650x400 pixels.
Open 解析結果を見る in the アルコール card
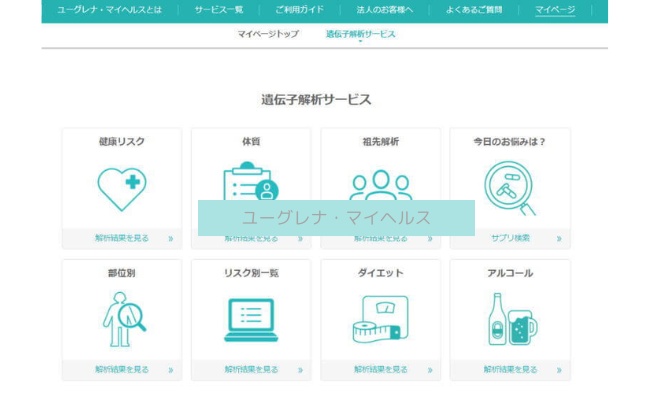click(x=510, y=369)
